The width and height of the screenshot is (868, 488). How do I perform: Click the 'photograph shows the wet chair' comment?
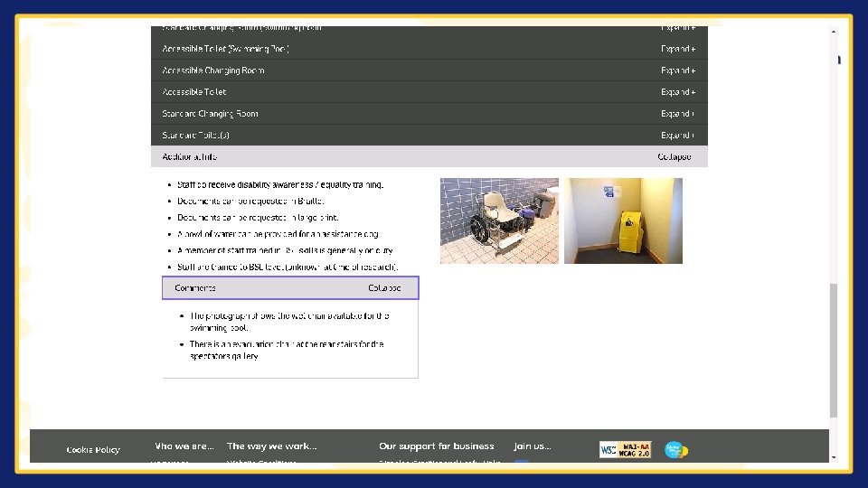pyautogui.click(x=289, y=322)
